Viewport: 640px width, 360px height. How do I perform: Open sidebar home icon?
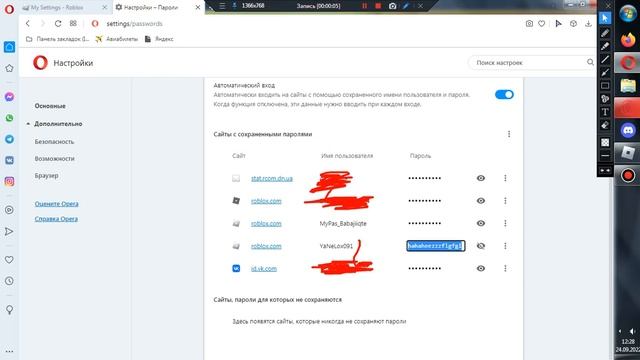pos(9,47)
